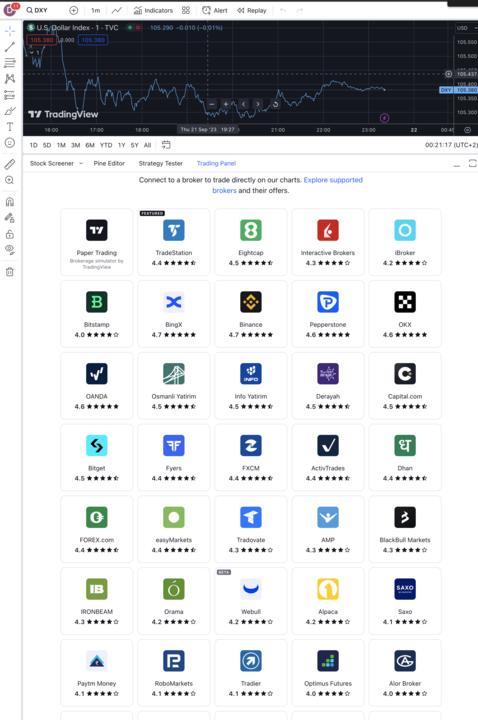The width and height of the screenshot is (478, 720).
Task: Click the Alert button
Action: click(x=215, y=10)
